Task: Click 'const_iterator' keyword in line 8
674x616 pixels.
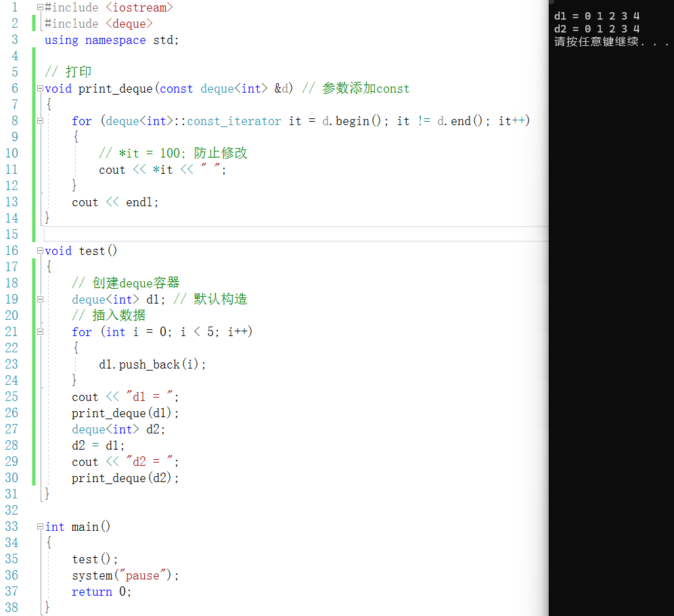Action: coord(234,122)
